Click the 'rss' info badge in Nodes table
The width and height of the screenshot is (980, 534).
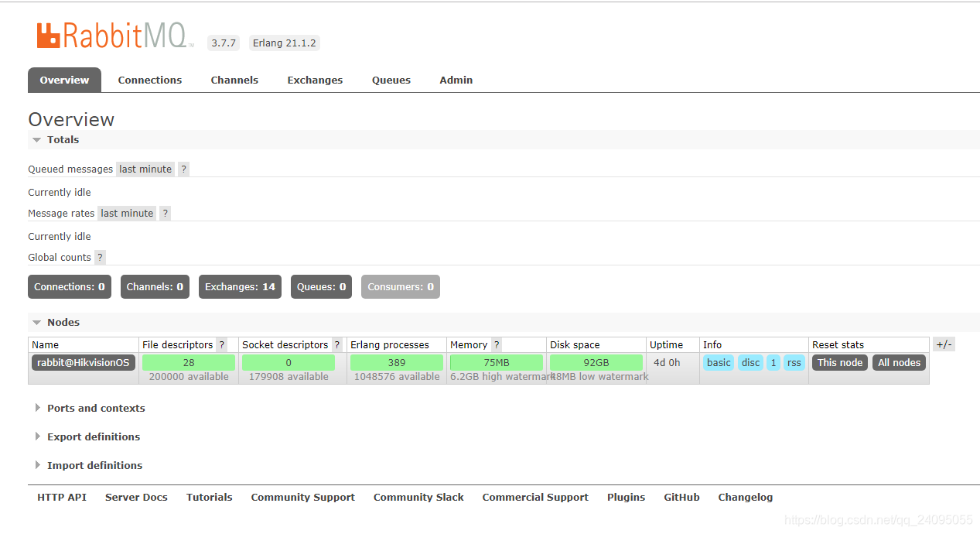(794, 362)
